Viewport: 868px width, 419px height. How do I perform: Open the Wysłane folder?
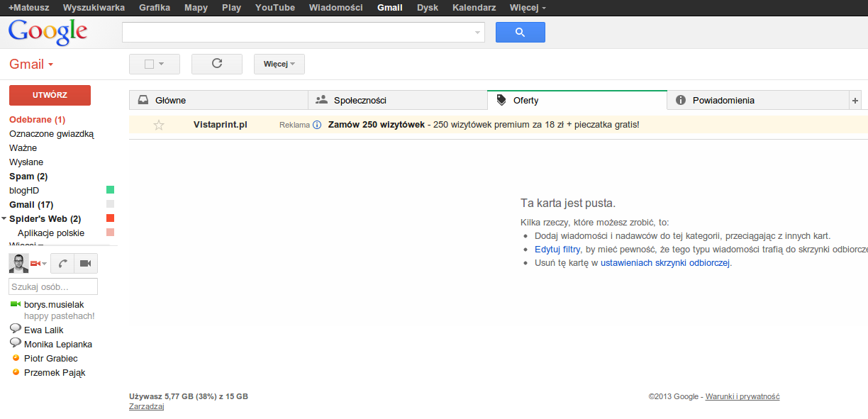[x=26, y=162]
